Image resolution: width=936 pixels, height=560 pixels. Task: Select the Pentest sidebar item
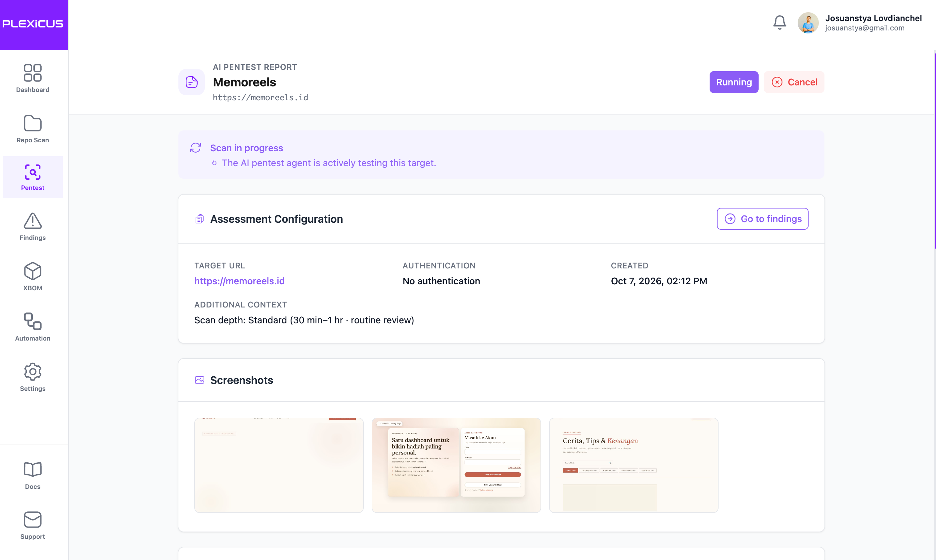pos(33,177)
